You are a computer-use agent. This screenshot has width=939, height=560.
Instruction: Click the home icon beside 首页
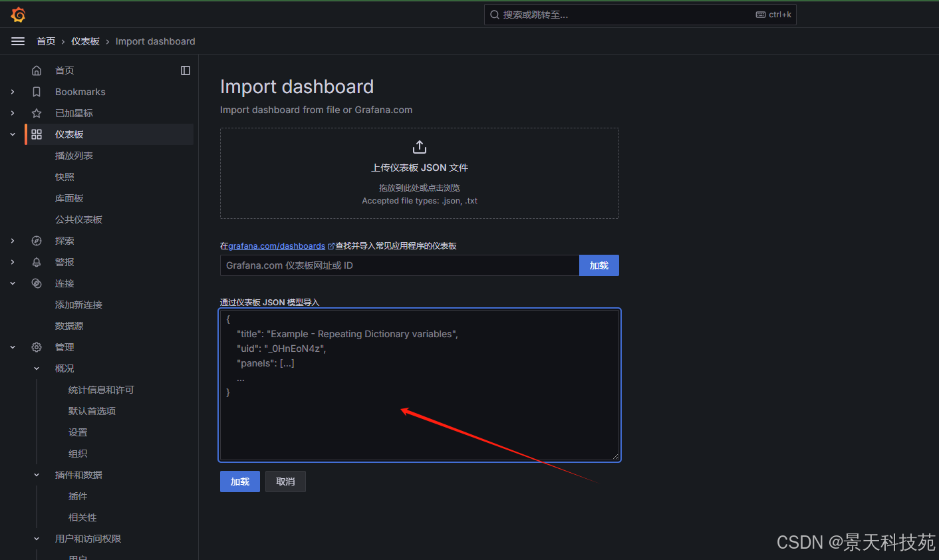pyautogui.click(x=37, y=70)
